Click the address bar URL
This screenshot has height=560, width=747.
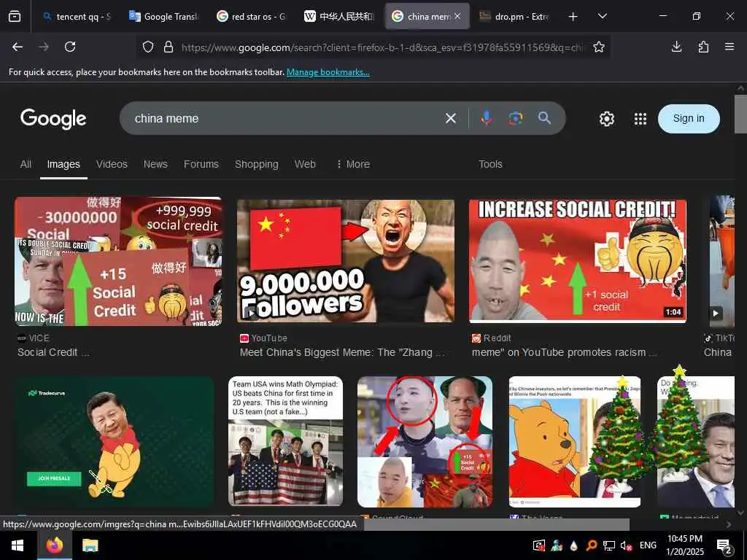point(382,47)
